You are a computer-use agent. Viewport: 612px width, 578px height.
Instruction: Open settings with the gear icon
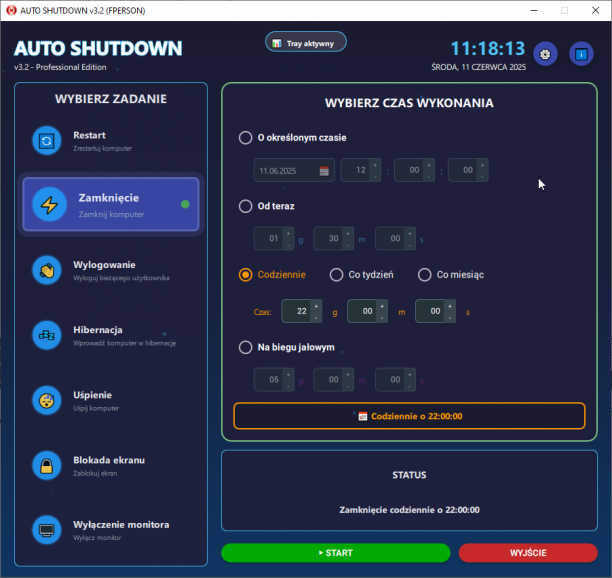(545, 54)
